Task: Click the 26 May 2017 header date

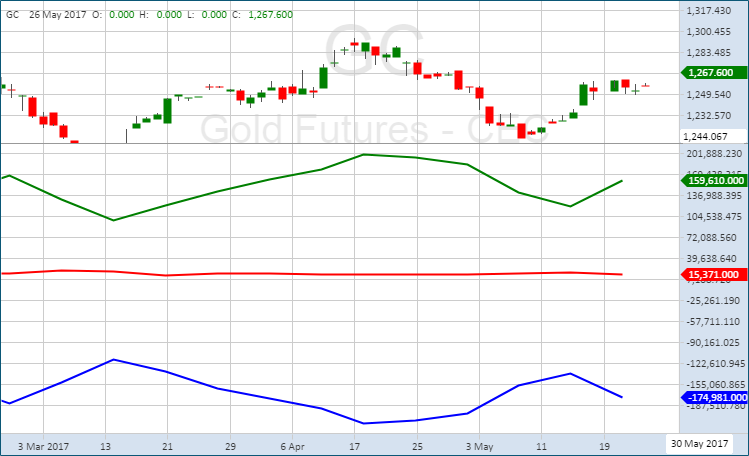Action: (x=58, y=15)
